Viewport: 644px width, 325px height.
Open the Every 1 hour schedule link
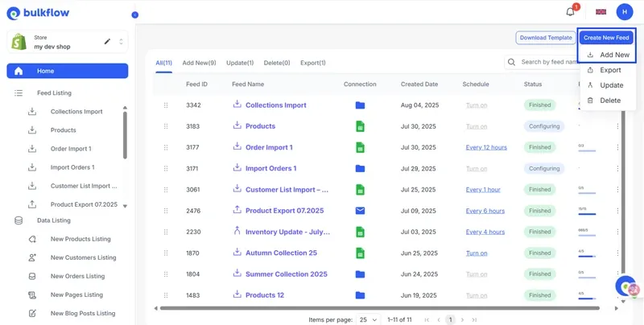click(x=483, y=190)
